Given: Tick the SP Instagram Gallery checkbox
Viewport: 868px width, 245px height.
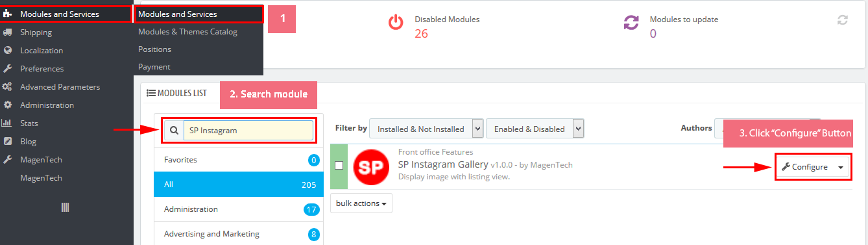Looking at the screenshot, I should 339,166.
